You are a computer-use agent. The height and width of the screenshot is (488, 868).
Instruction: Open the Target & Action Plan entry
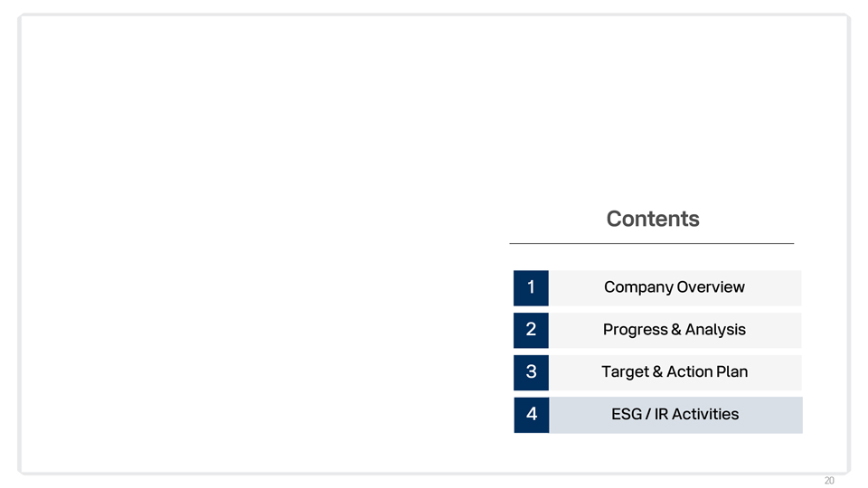pyautogui.click(x=675, y=371)
